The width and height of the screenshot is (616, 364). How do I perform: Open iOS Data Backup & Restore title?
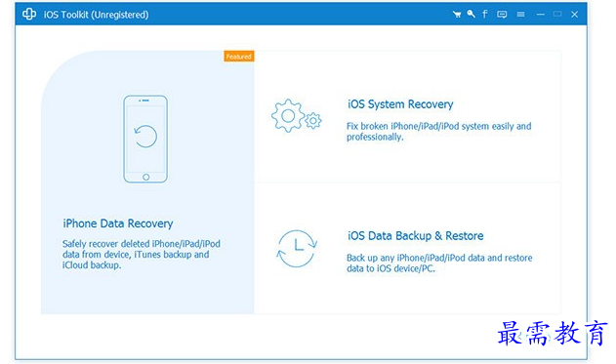416,235
